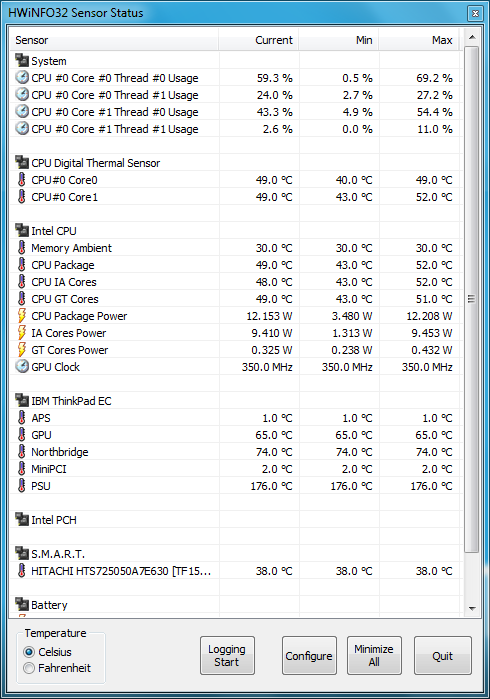Select the Celsius temperature unit
Viewport: 490px width, 699px height.
coord(29,652)
